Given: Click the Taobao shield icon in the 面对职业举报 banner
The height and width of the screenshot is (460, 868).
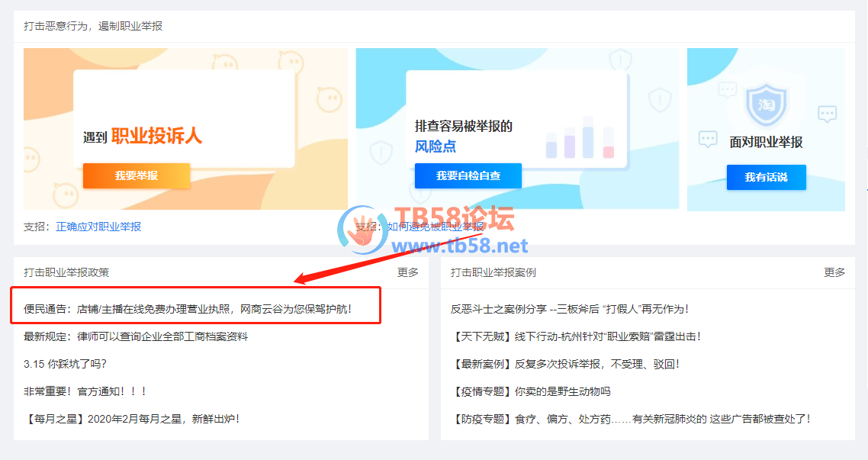Looking at the screenshot, I should click(x=766, y=105).
